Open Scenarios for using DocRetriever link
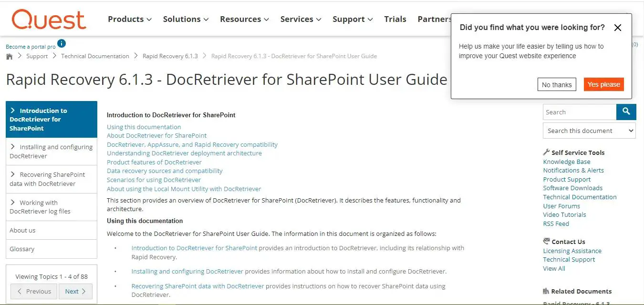 click(154, 180)
